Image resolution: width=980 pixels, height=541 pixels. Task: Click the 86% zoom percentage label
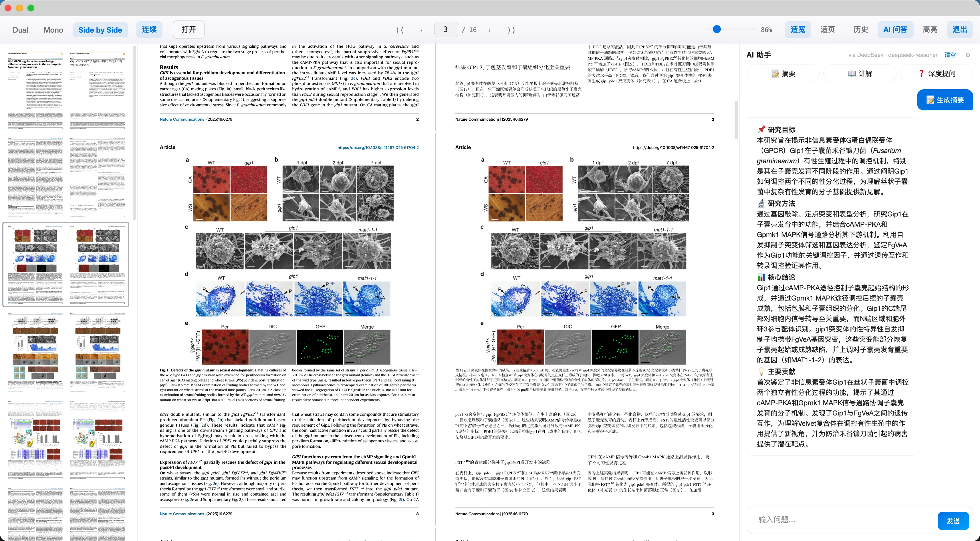click(x=766, y=30)
